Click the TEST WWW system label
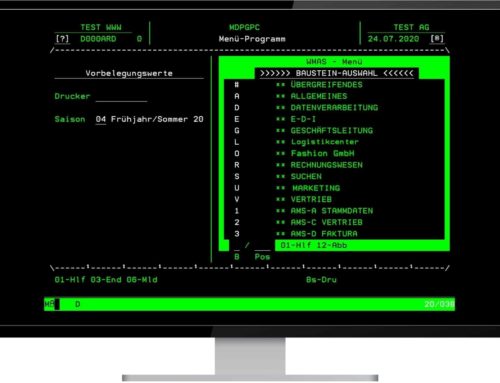The width and height of the screenshot is (500, 383). (x=101, y=27)
